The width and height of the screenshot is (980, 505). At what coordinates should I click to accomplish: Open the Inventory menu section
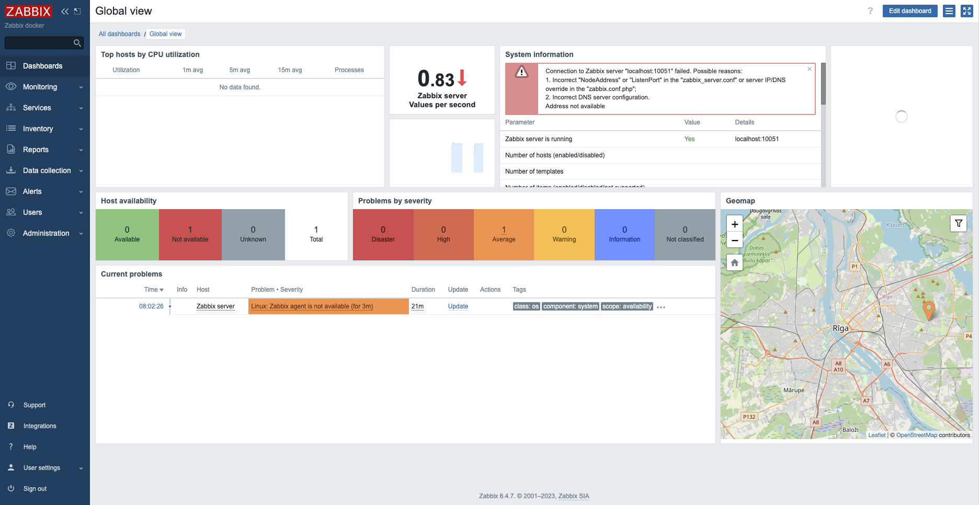(45, 129)
